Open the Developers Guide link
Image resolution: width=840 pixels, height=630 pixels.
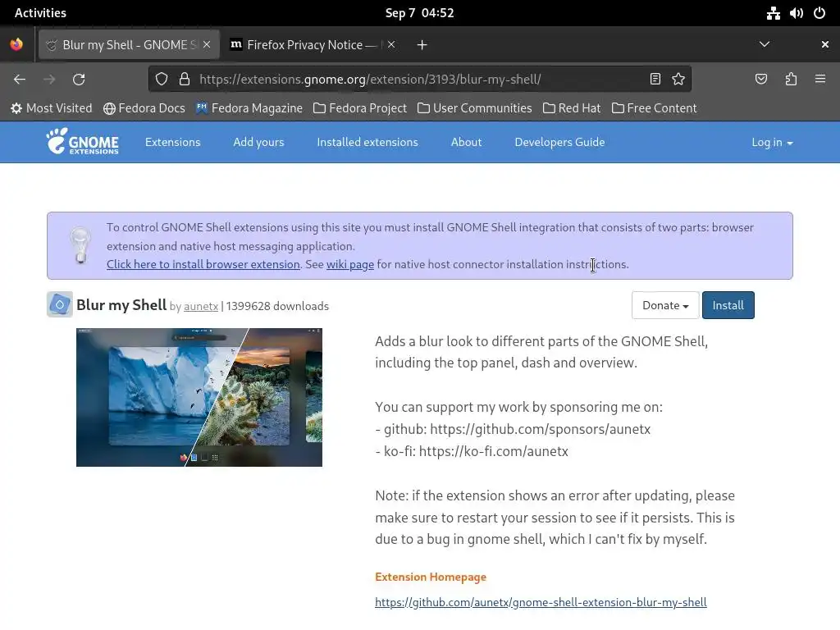pyautogui.click(x=559, y=142)
